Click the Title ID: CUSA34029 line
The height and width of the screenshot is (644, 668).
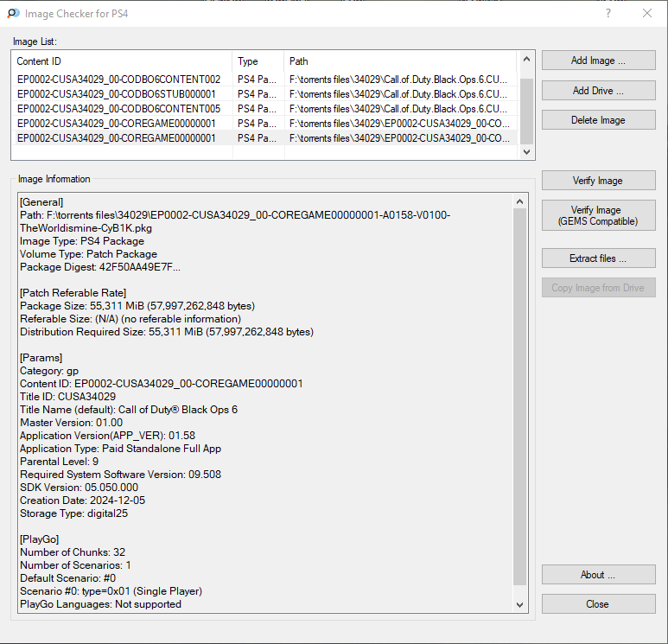click(x=67, y=397)
